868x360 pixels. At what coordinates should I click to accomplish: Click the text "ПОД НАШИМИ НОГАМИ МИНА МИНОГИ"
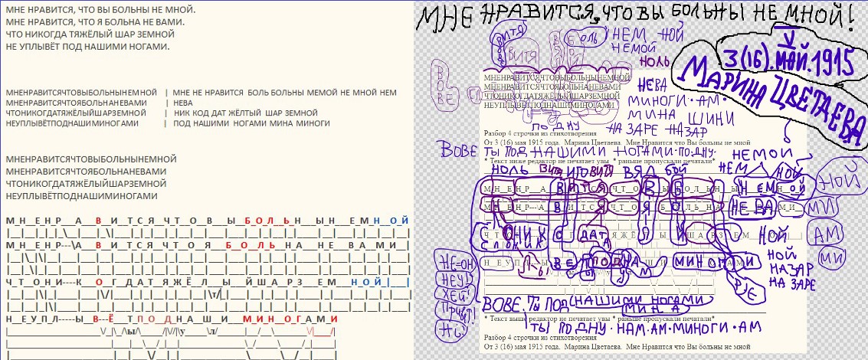(x=252, y=123)
